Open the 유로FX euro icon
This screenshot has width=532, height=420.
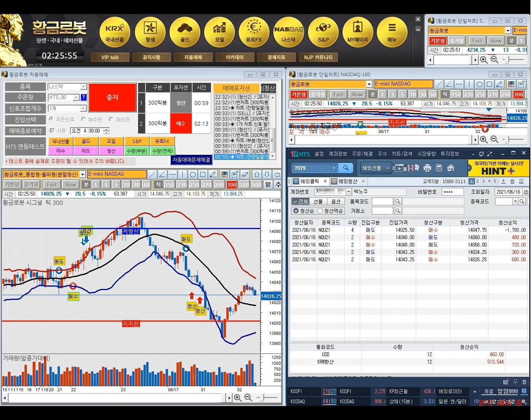[254, 32]
